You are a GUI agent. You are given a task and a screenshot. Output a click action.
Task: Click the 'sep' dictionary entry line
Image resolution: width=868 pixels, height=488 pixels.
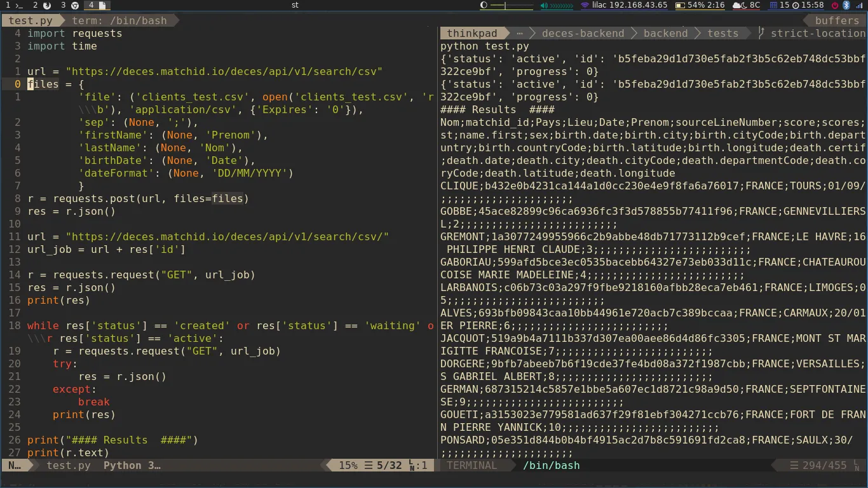(138, 122)
